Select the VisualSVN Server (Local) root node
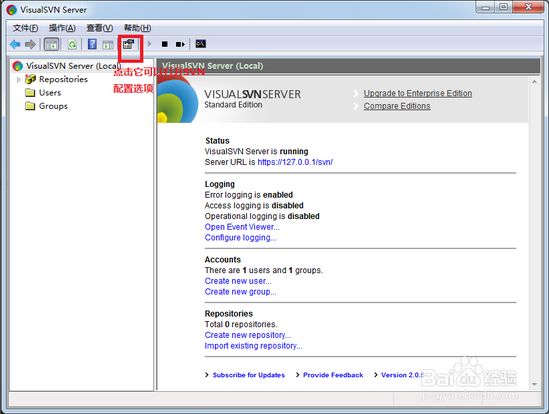Viewport: 549px width, 414px height. click(x=74, y=66)
